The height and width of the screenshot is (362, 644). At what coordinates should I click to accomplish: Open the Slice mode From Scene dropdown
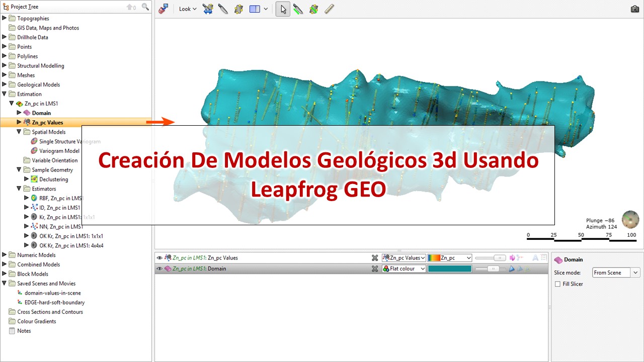tap(616, 273)
